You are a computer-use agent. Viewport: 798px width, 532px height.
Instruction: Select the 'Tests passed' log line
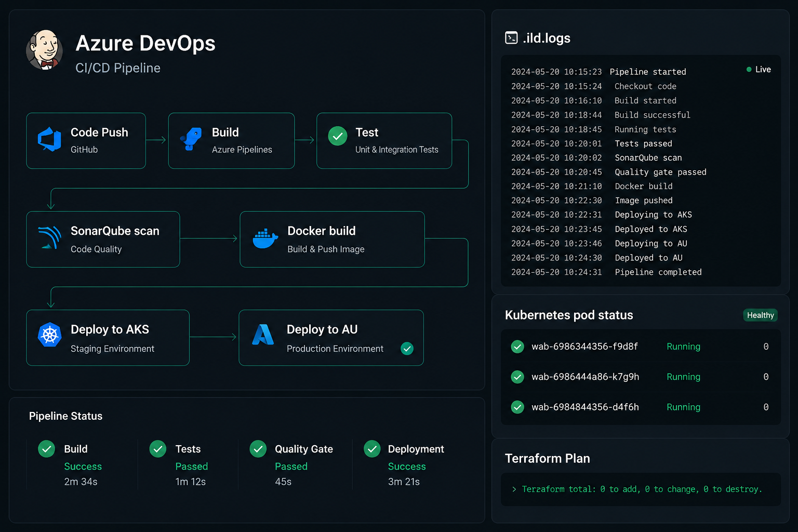(592, 143)
